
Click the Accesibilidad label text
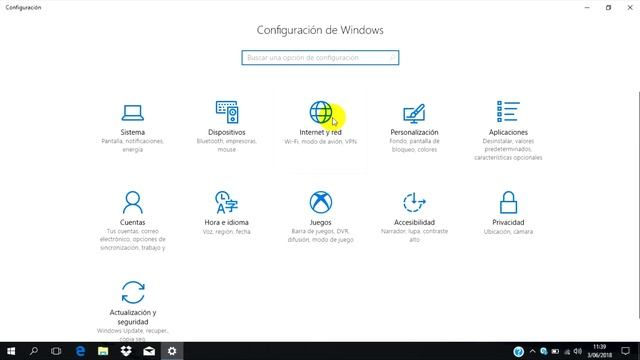414,222
